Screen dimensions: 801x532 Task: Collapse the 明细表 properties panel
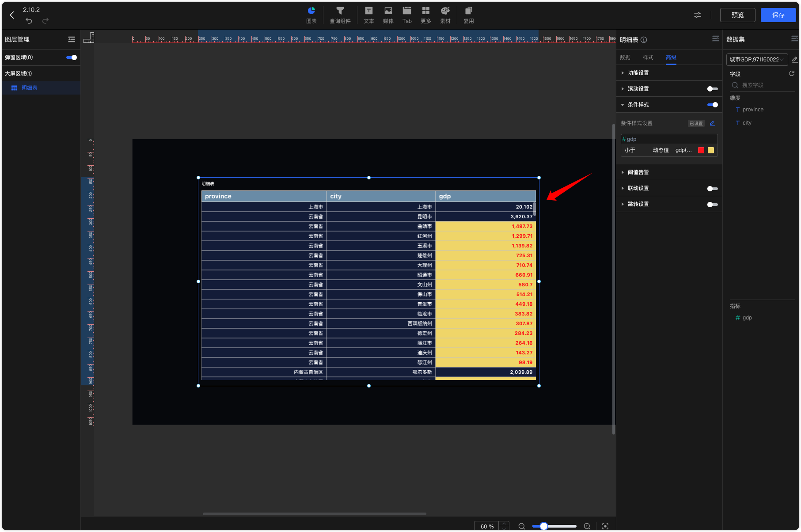pyautogui.click(x=715, y=39)
